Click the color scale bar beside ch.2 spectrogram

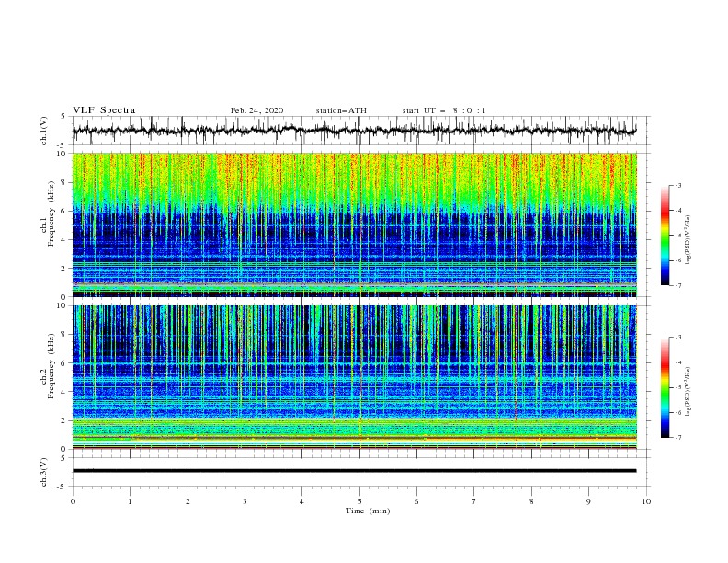[x=665, y=387]
